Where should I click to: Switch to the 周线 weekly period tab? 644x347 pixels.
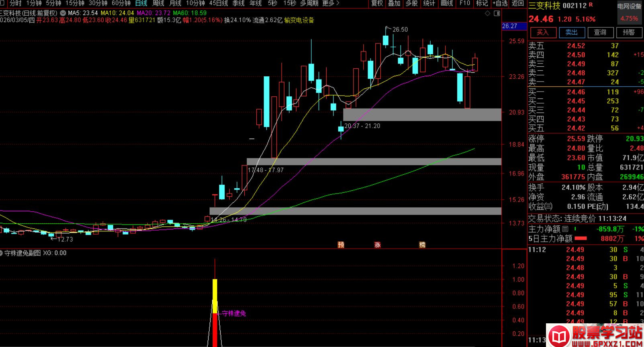(x=158, y=3)
